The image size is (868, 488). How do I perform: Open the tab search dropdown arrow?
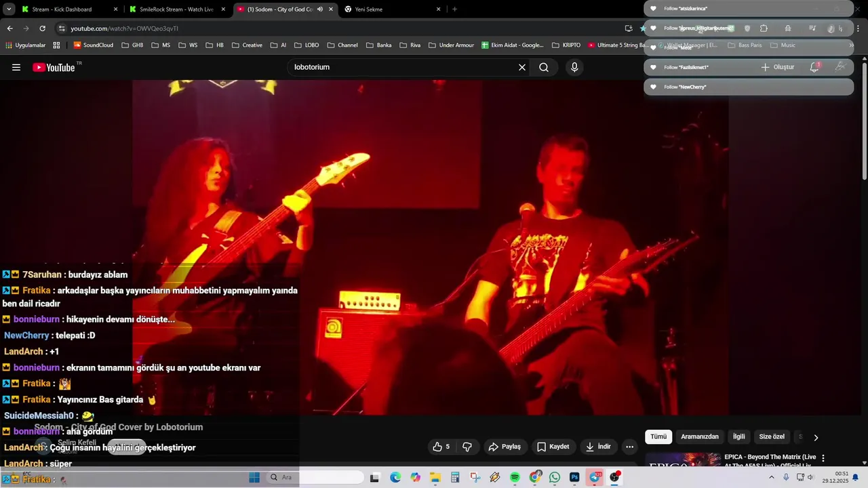tap(9, 9)
